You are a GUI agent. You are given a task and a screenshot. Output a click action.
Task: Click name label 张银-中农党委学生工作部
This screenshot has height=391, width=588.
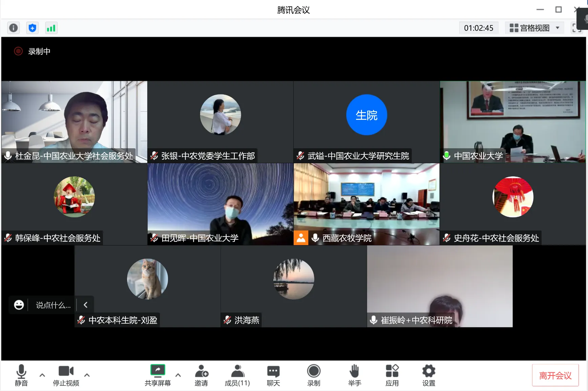tap(208, 156)
